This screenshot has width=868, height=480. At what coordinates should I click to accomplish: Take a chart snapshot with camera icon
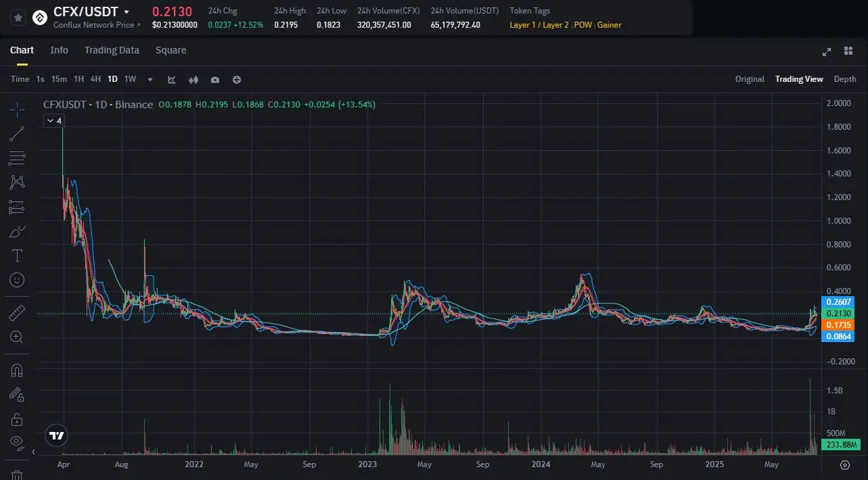tap(215, 80)
